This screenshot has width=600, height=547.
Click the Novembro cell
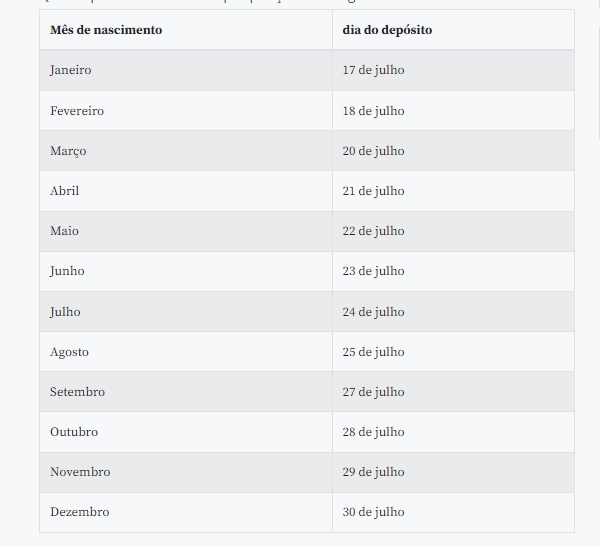click(80, 472)
